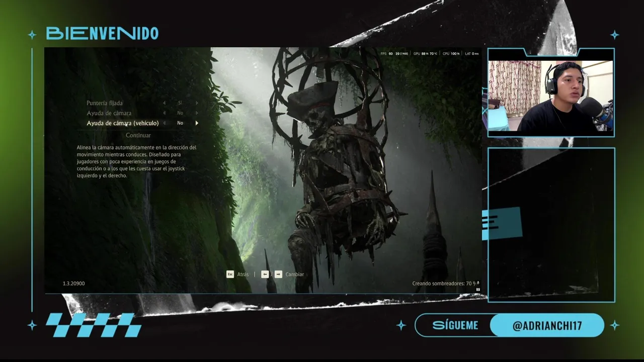This screenshot has width=644, height=362.
Task: Click left arrow for Puntería fijada
Action: coord(164,103)
